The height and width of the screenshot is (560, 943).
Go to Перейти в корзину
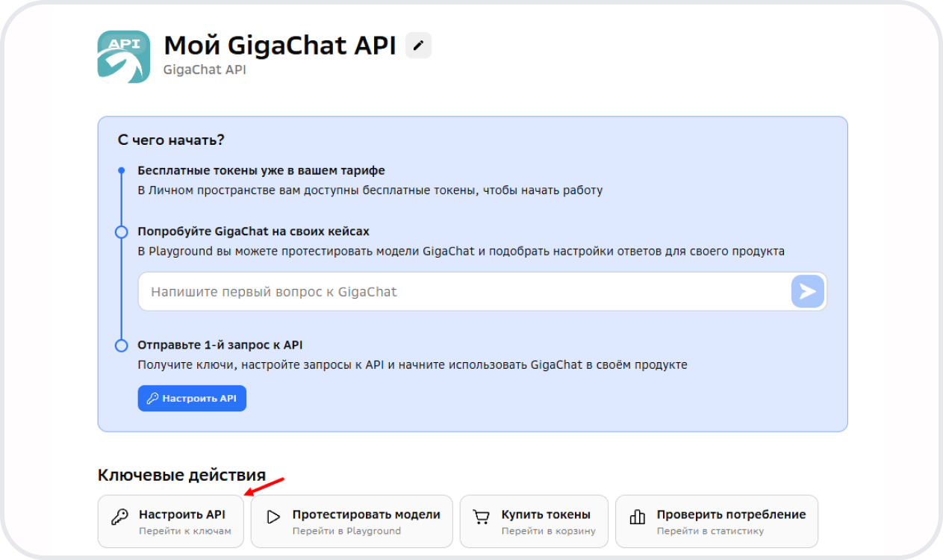click(x=548, y=532)
